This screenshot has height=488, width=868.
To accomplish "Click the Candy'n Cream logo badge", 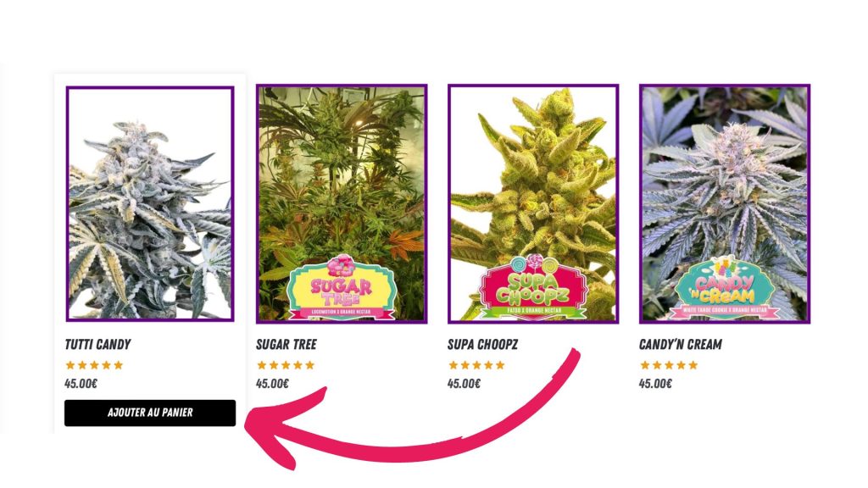I will [725, 287].
